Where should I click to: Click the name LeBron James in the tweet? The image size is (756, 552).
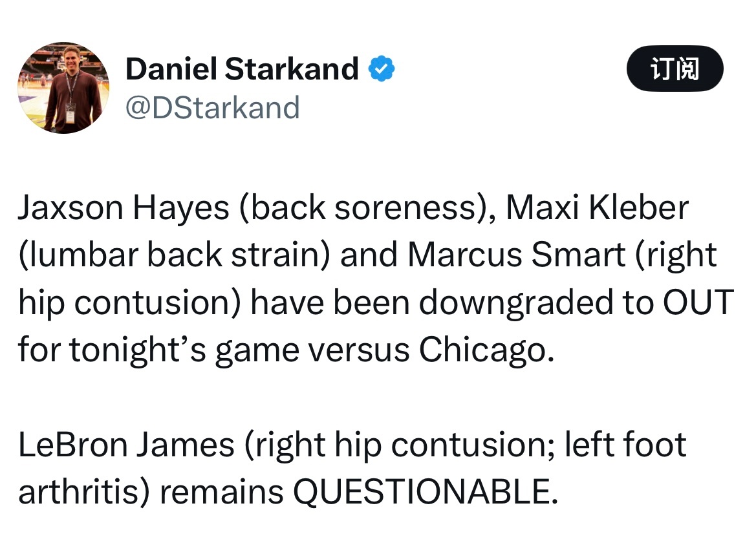pyautogui.click(x=126, y=445)
